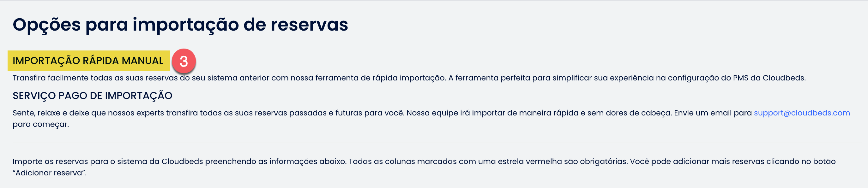Viewport: 868px width, 188px height.
Task: Click the red number 3 badge
Action: coord(184,61)
